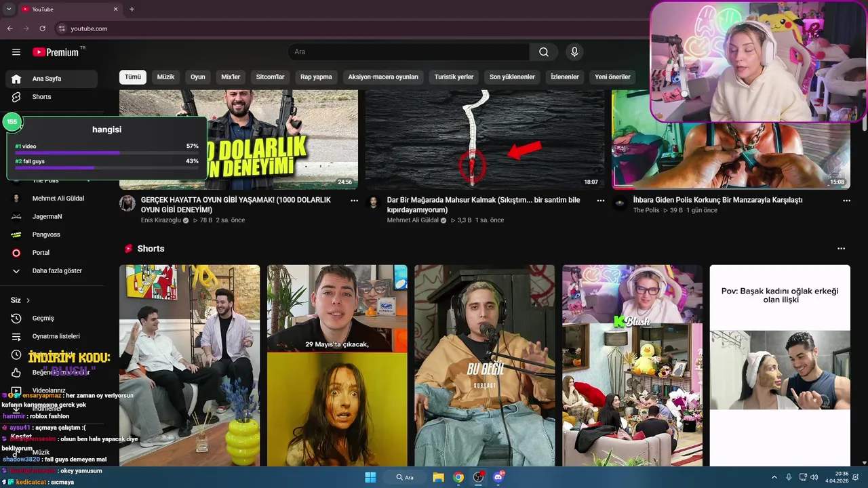Screen dimensions: 868x488
Task: Click the site information icon in address bar
Action: [x=62, y=28]
